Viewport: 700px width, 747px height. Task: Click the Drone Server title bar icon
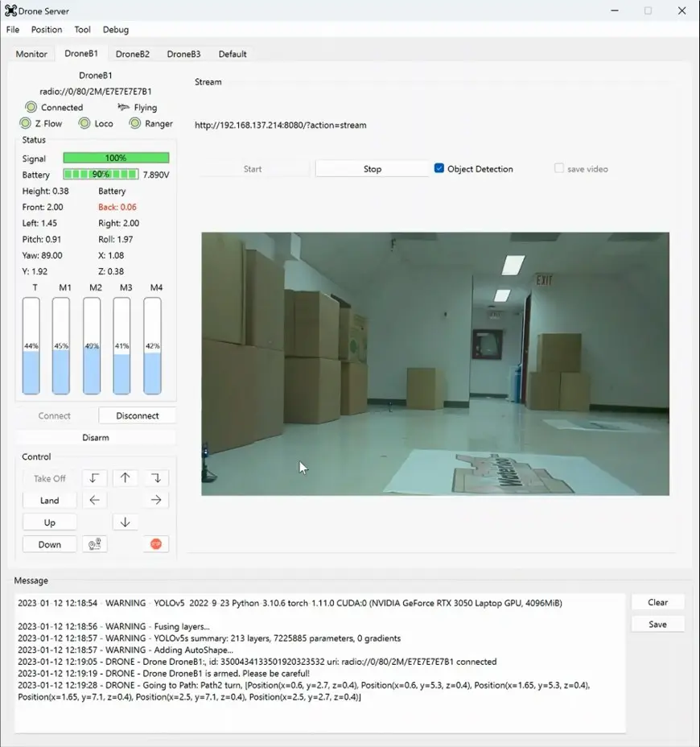(x=11, y=10)
